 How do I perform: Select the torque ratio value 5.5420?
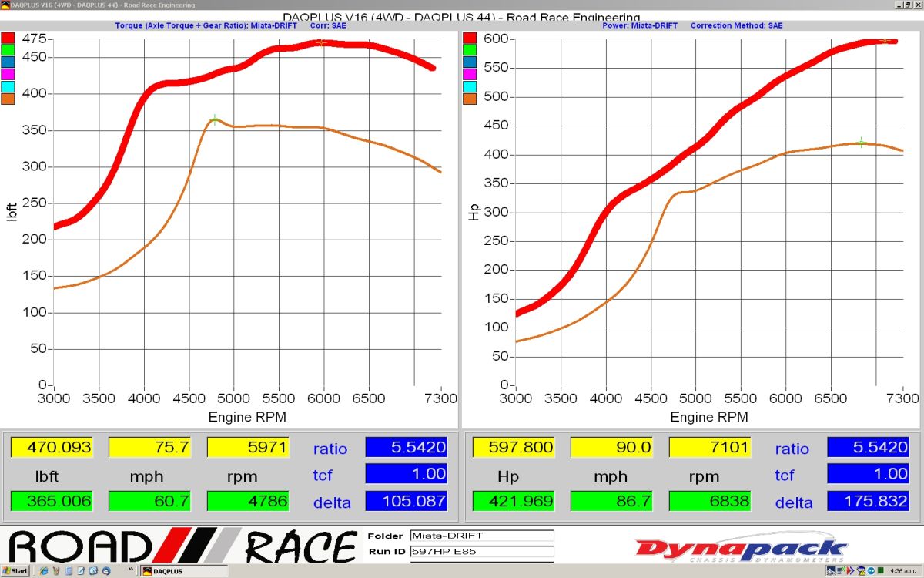point(407,448)
